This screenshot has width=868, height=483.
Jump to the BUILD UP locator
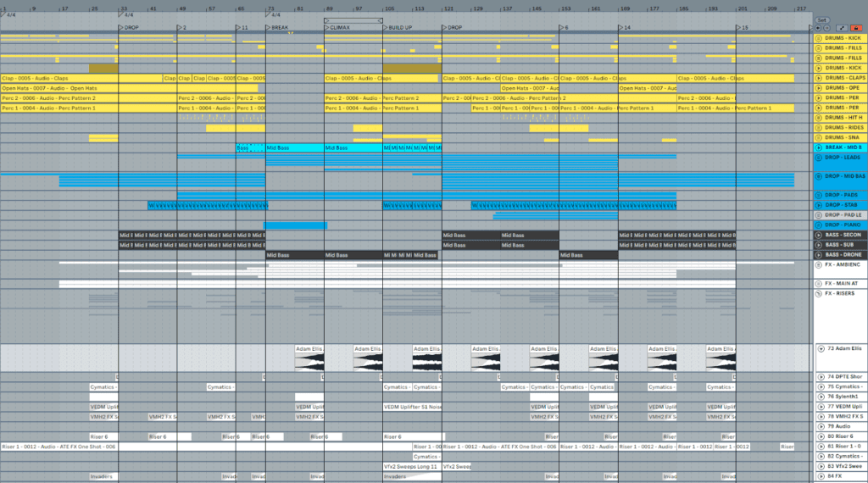pos(397,28)
